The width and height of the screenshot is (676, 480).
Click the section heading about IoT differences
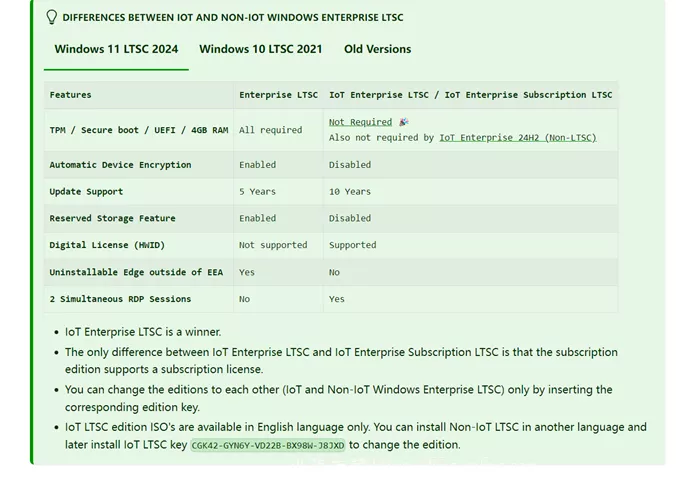[233, 18]
